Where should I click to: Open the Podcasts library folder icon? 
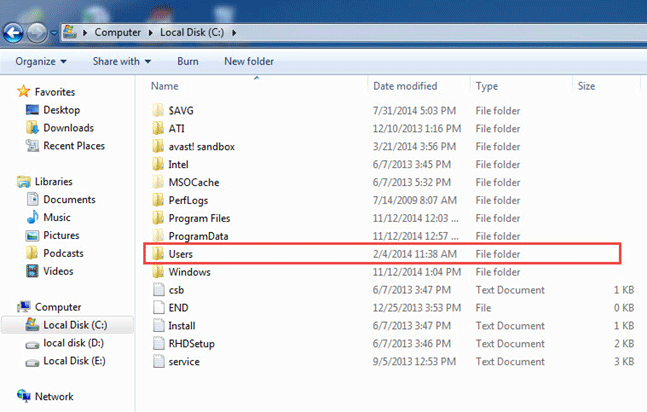pyautogui.click(x=32, y=253)
